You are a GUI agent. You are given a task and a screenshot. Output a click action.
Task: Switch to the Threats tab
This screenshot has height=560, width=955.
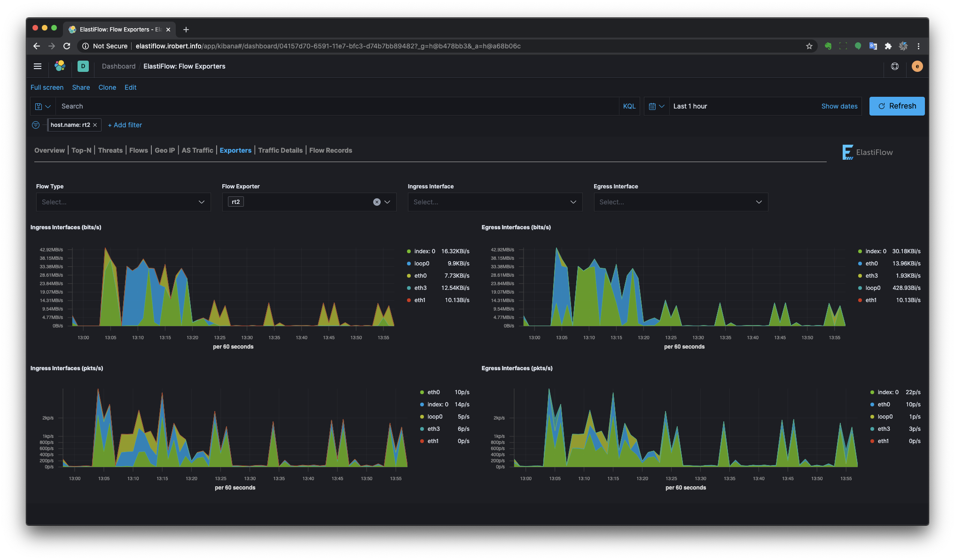(110, 150)
